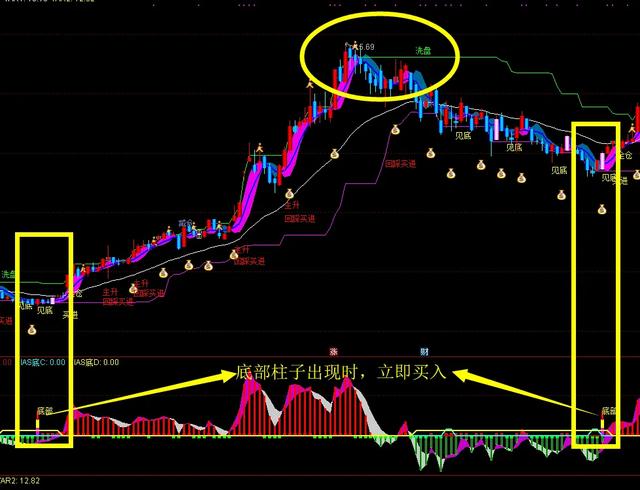Click the money bag icon directly above the 主升 label at mid-chart
640x490 pixels.
tap(289, 194)
